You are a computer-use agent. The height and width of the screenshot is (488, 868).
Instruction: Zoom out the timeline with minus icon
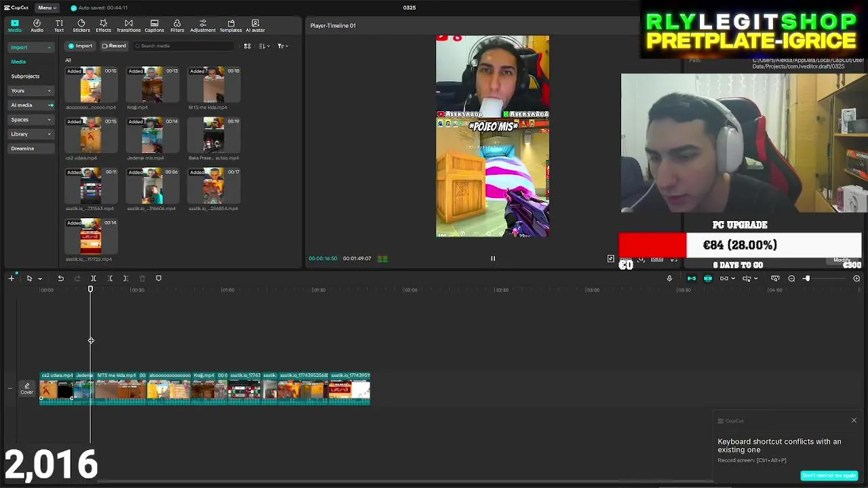point(791,279)
